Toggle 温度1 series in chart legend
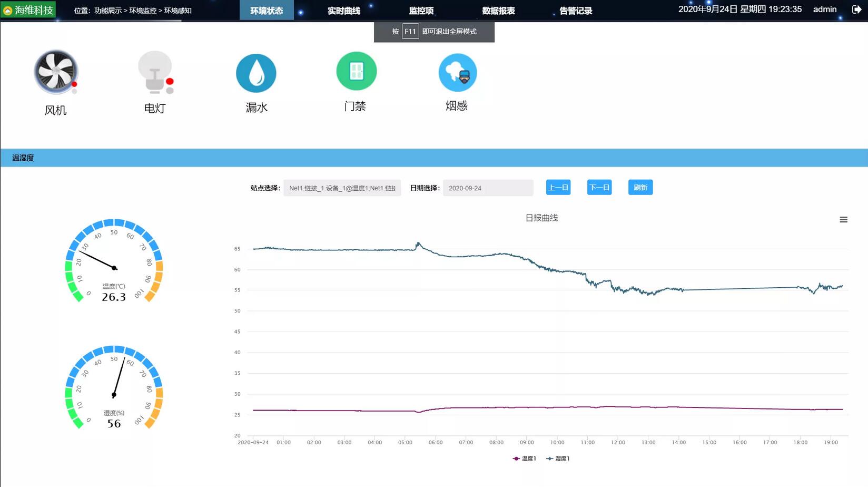The width and height of the screenshot is (868, 487). (x=524, y=459)
